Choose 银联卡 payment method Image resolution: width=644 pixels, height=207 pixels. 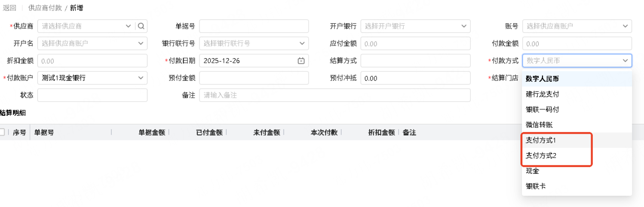pyautogui.click(x=536, y=186)
